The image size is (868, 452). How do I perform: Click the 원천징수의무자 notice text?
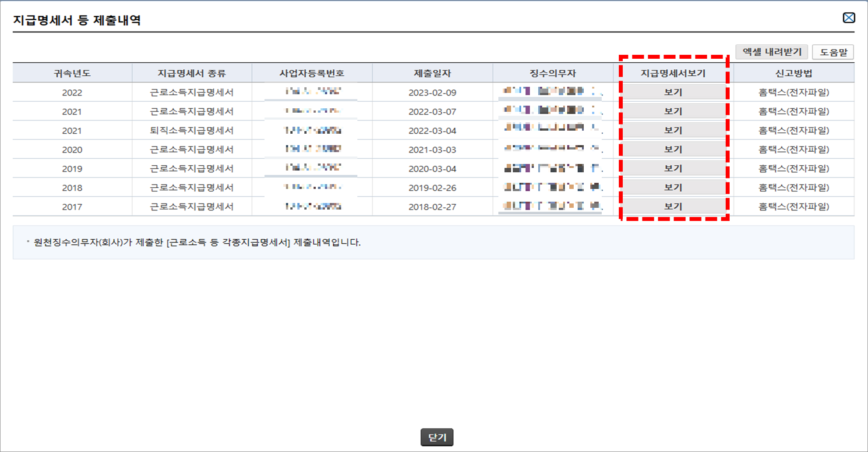(x=197, y=242)
